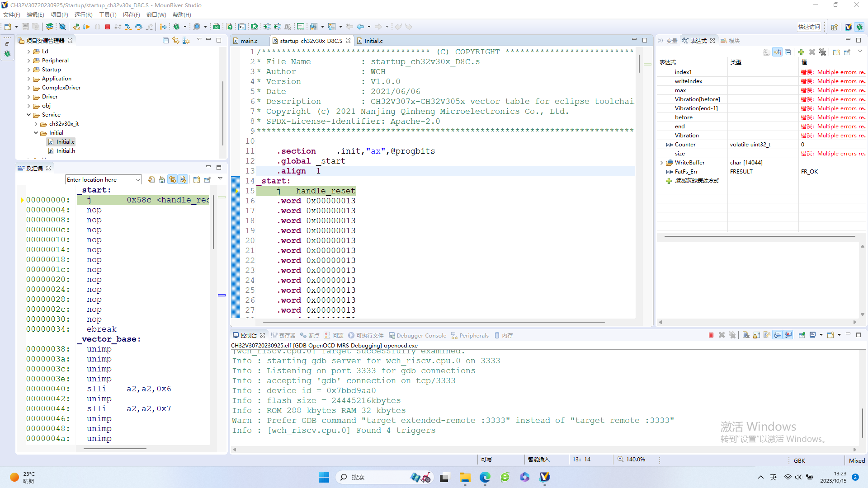The width and height of the screenshot is (868, 488).
Task: Click the Restart debug icon
Action: click(76, 27)
